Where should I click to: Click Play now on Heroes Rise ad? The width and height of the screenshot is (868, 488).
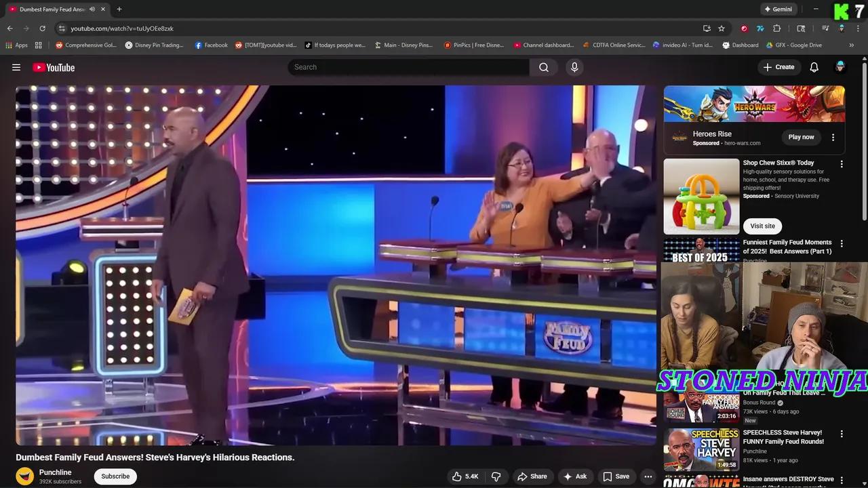801,137
